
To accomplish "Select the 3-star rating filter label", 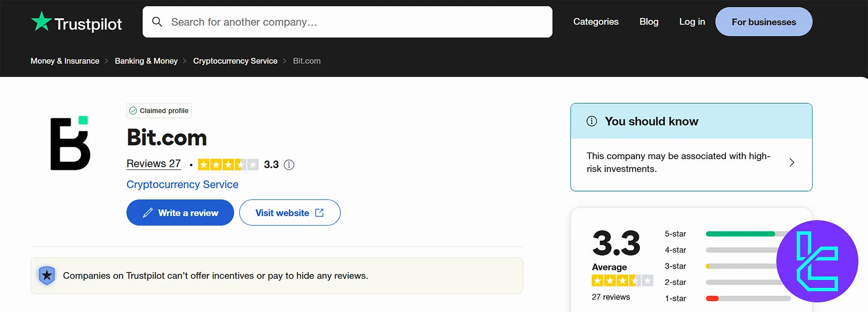I will pos(675,266).
